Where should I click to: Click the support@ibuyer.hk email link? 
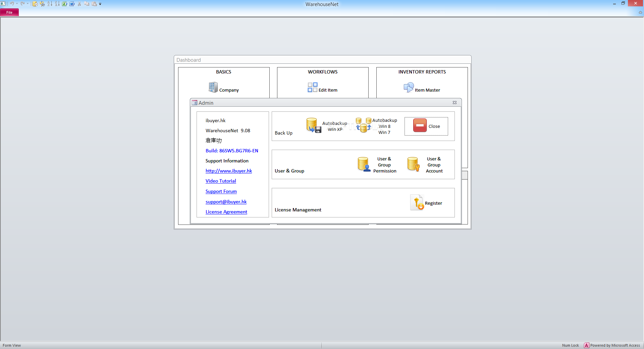click(226, 202)
